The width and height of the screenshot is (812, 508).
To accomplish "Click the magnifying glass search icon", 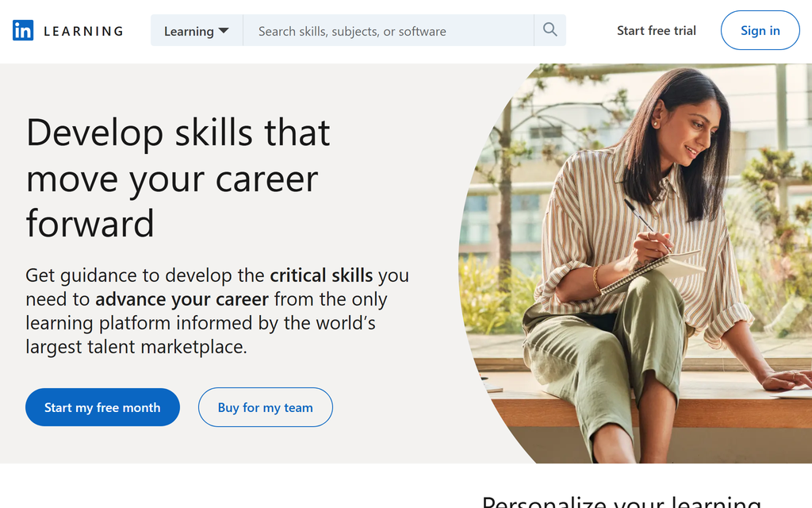I will pyautogui.click(x=550, y=30).
